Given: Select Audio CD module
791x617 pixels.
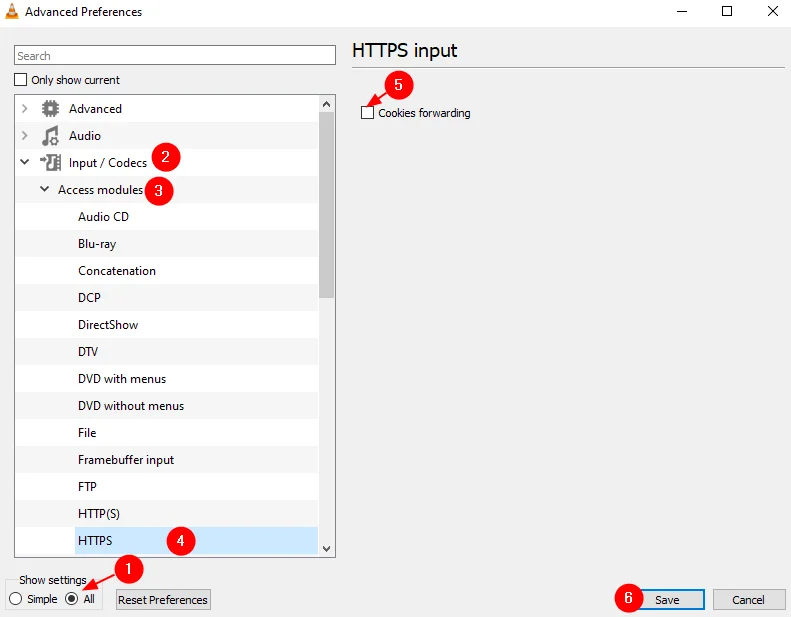Looking at the screenshot, I should (103, 216).
